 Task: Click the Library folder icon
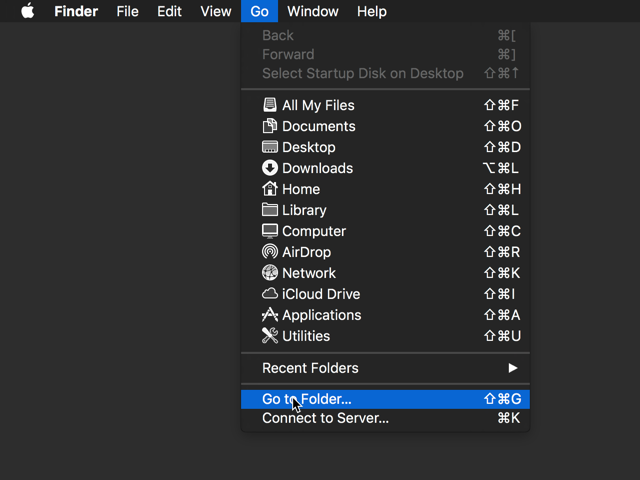(269, 210)
